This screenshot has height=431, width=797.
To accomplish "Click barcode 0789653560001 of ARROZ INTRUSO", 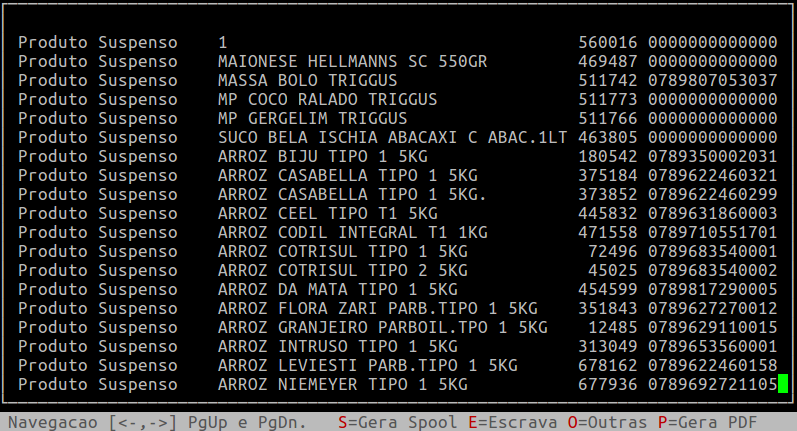I will coord(712,346).
